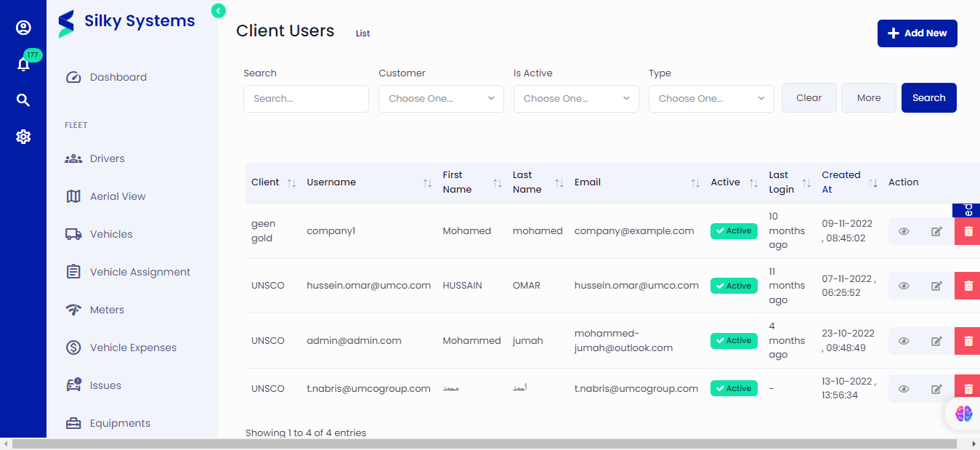Screen dimensions: 980x450
Task: Toggle Active status on company1 user
Action: tap(733, 230)
